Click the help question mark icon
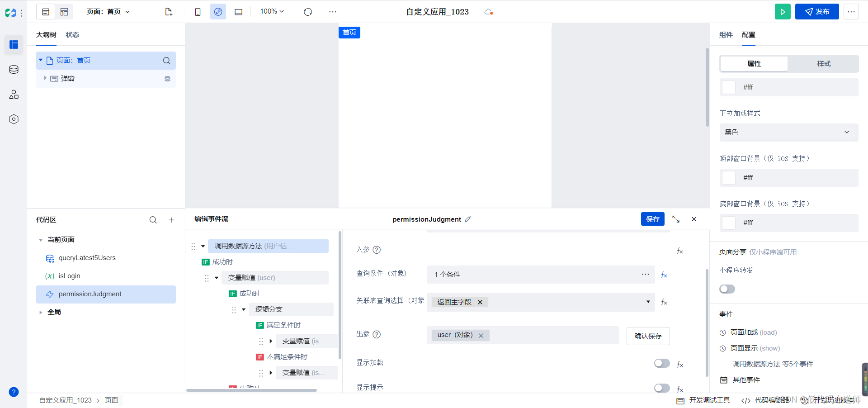Screen dimensions: 868x408 14,392
